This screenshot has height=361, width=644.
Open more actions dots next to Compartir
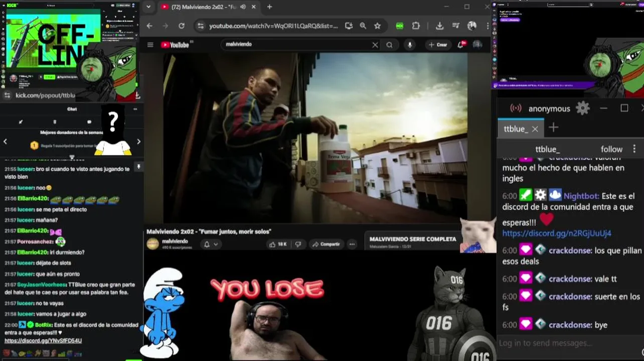pyautogui.click(x=352, y=244)
